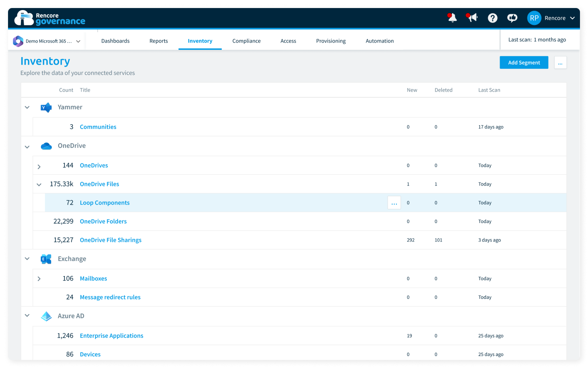Screen dimensions: 588x368
Task: Open the Loop Components row options menu
Action: [394, 203]
